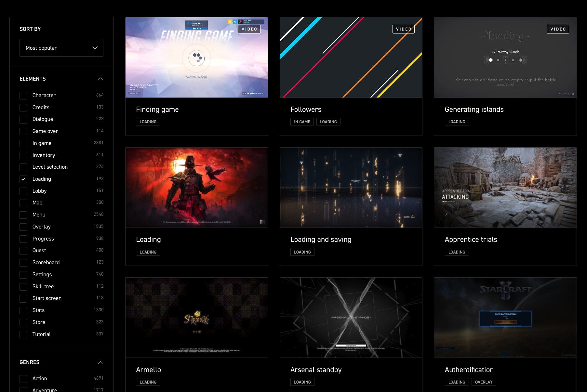Image resolution: width=587 pixels, height=392 pixels.
Task: Open the Loading and saving title
Action: [321, 240]
